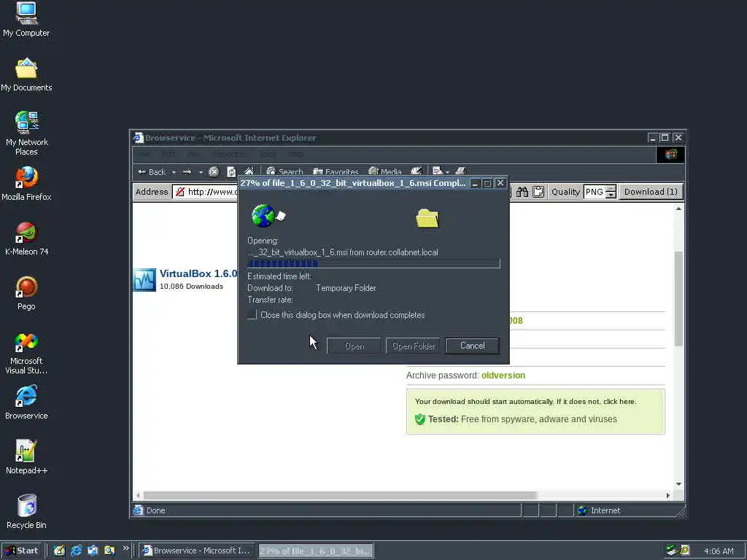Enable Close this dialog box when download completes

pos(252,315)
